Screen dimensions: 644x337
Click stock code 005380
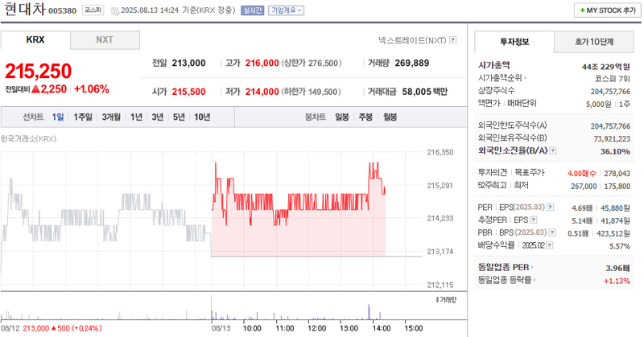coord(63,11)
